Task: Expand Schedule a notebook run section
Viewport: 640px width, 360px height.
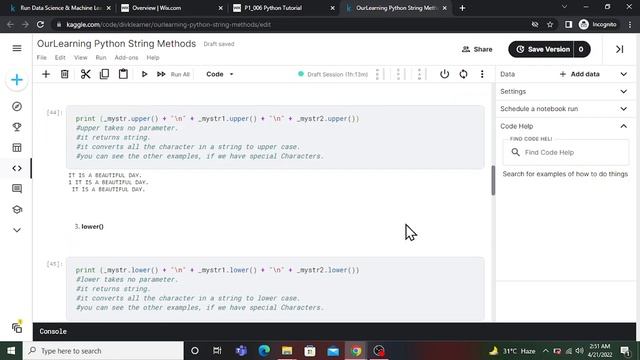Action: [x=565, y=109]
